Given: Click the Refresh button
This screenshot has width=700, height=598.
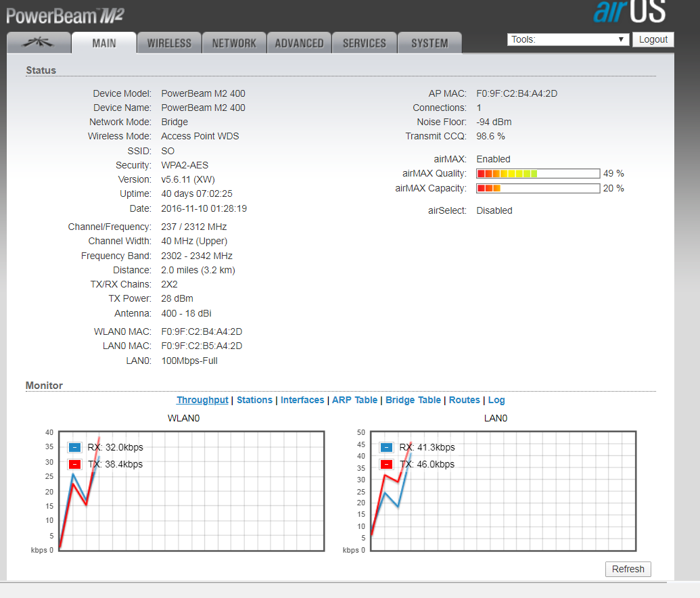Looking at the screenshot, I should click(x=628, y=569).
